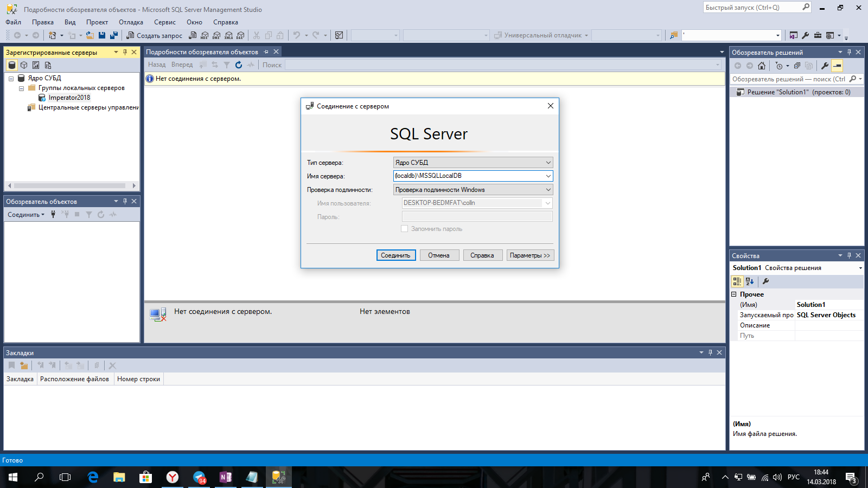Click the plug connect icon in Object Explorer
The width and height of the screenshot is (868, 488).
[x=53, y=214]
